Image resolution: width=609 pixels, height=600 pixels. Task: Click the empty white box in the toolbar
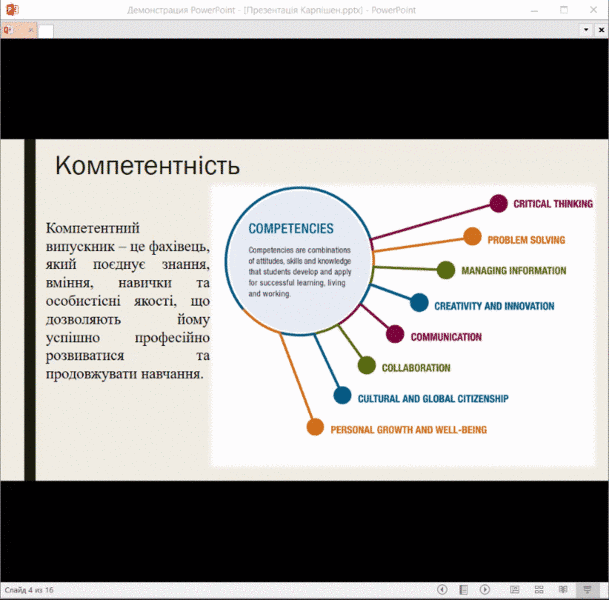point(46,31)
